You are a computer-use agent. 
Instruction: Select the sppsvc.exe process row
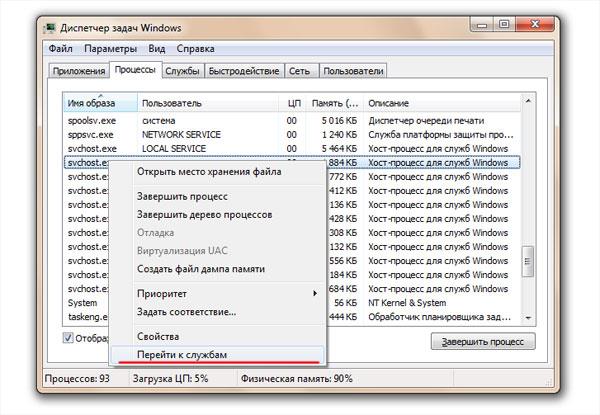point(292,135)
